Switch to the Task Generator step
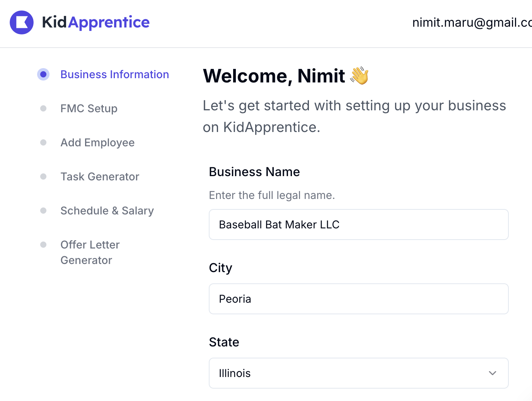The width and height of the screenshot is (532, 401). (x=100, y=177)
